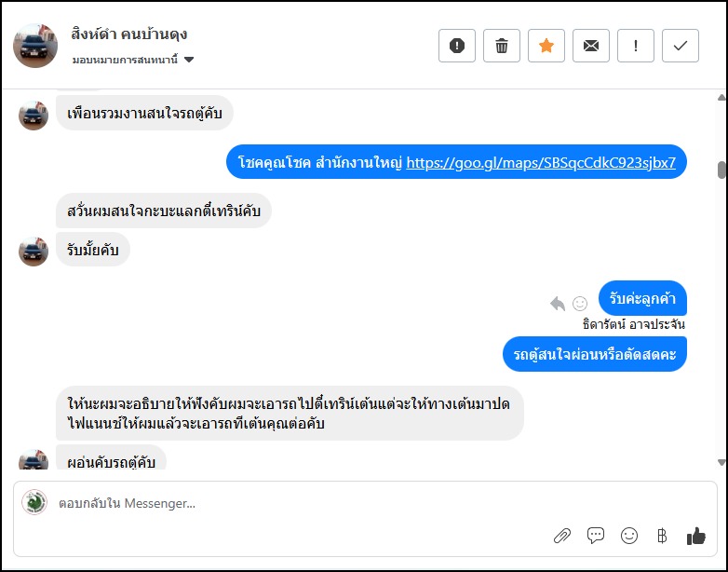
Task: Click the page avatar in reply box
Action: point(34,502)
